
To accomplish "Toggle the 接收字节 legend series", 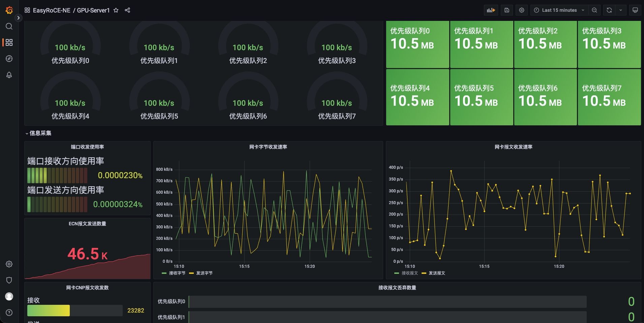I will [177, 273].
